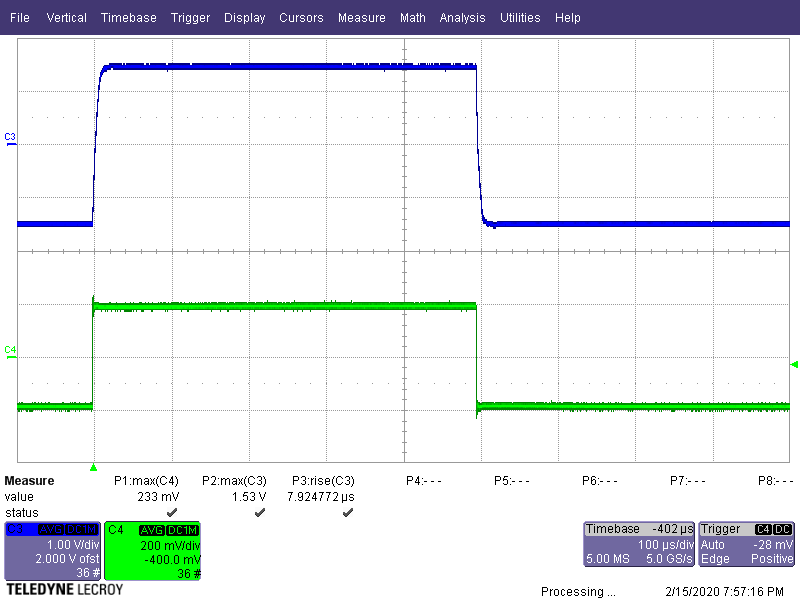Select the empty P8 measurement slot

(776, 481)
